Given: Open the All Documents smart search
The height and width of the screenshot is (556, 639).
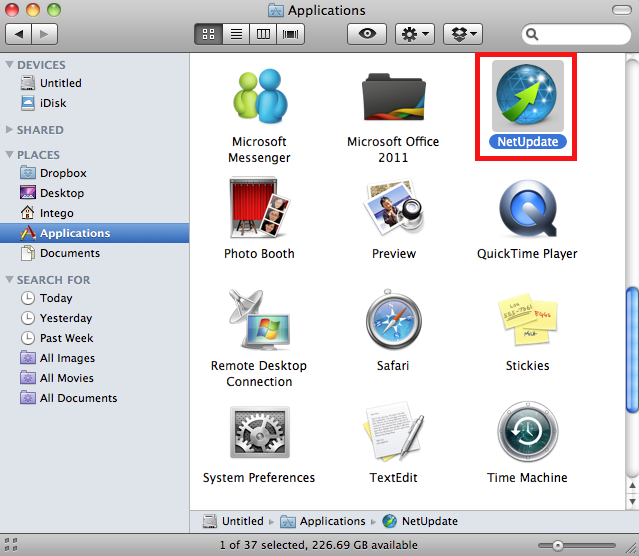Looking at the screenshot, I should pyautogui.click(x=95, y=398).
